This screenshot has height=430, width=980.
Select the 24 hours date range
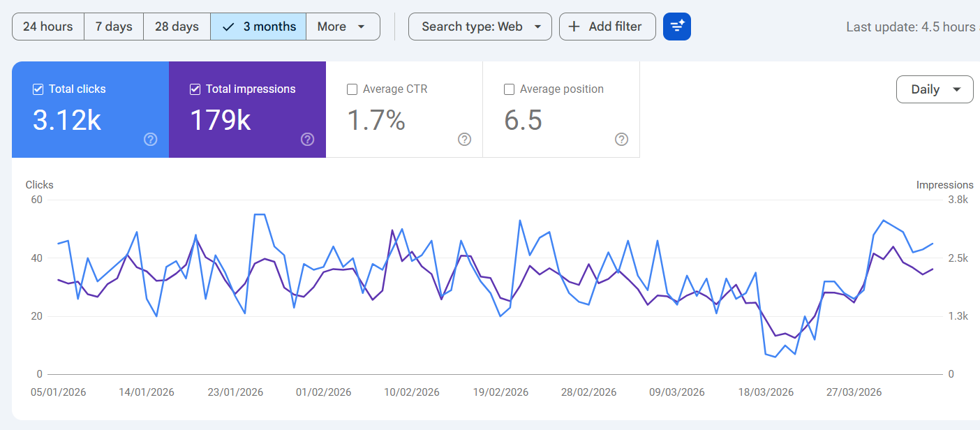pyautogui.click(x=47, y=27)
